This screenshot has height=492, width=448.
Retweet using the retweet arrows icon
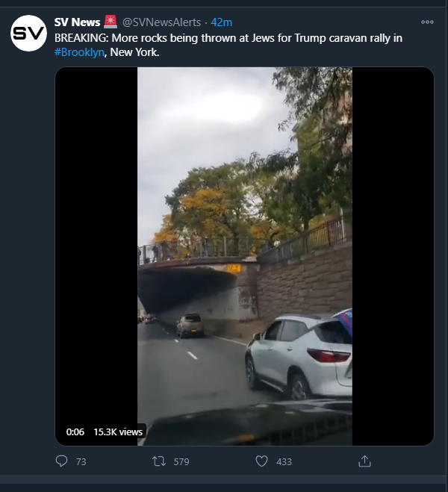159,461
